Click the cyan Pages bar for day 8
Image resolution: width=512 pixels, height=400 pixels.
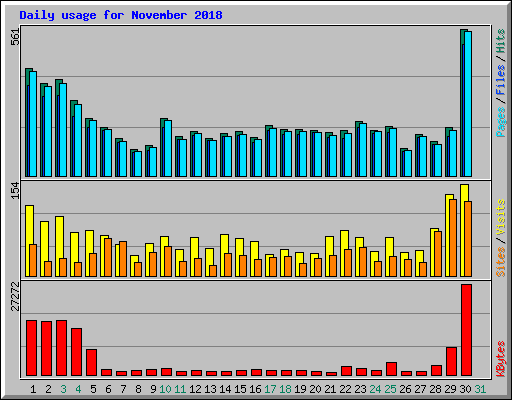[138, 164]
